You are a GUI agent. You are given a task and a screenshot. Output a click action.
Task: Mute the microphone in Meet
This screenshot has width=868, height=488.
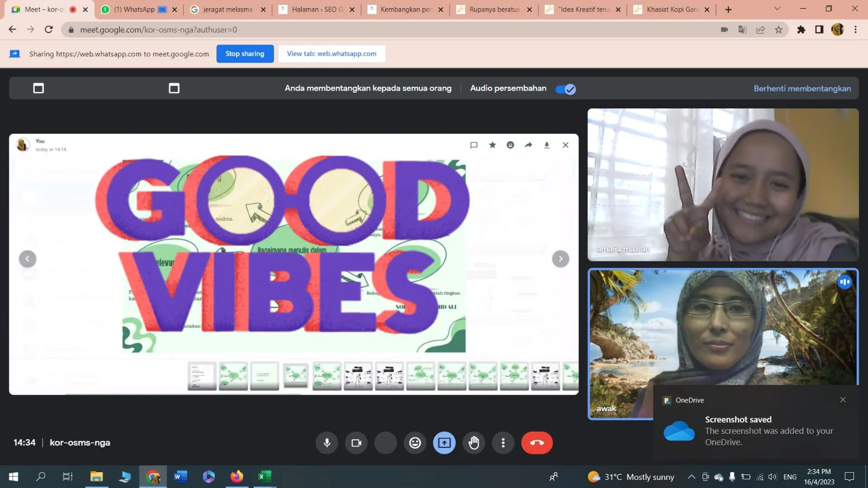tap(327, 443)
